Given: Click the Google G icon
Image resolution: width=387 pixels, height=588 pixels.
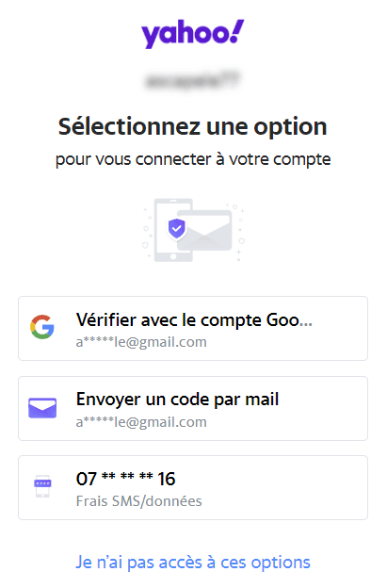Looking at the screenshot, I should click(x=42, y=327).
